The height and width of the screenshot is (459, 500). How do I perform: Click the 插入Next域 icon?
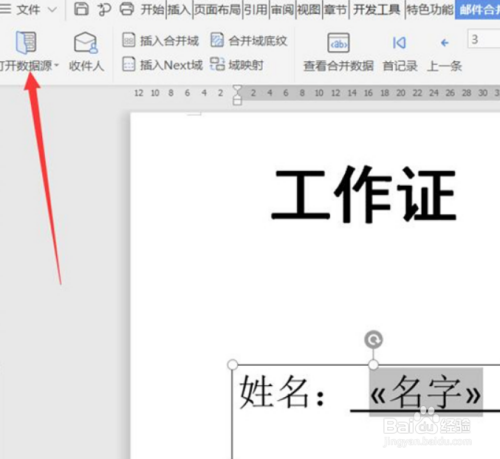pyautogui.click(x=129, y=64)
